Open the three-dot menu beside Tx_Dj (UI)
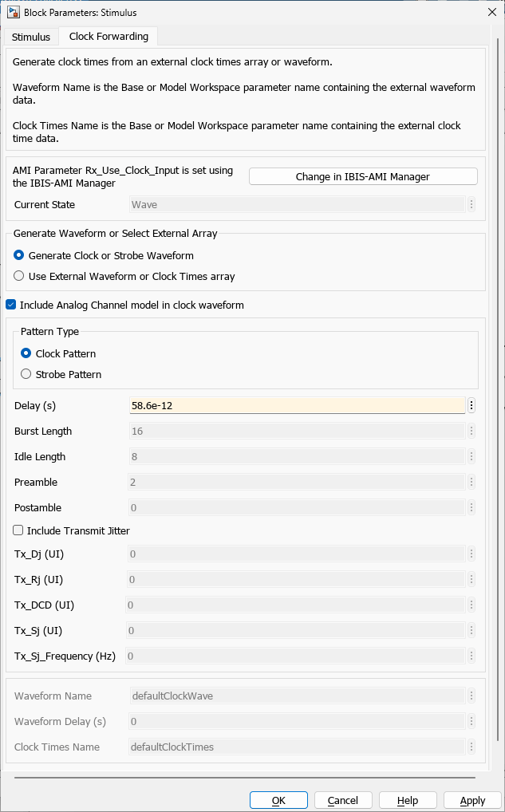This screenshot has width=505, height=812. (471, 554)
